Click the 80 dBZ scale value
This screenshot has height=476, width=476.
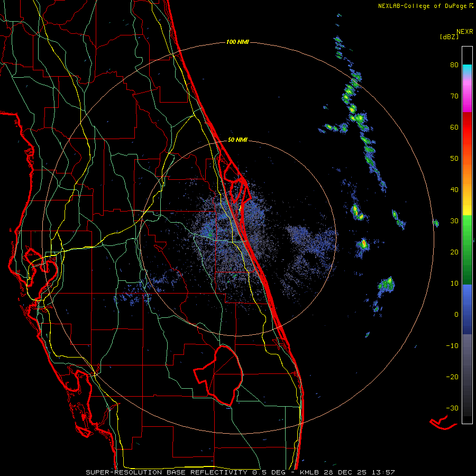(454, 65)
